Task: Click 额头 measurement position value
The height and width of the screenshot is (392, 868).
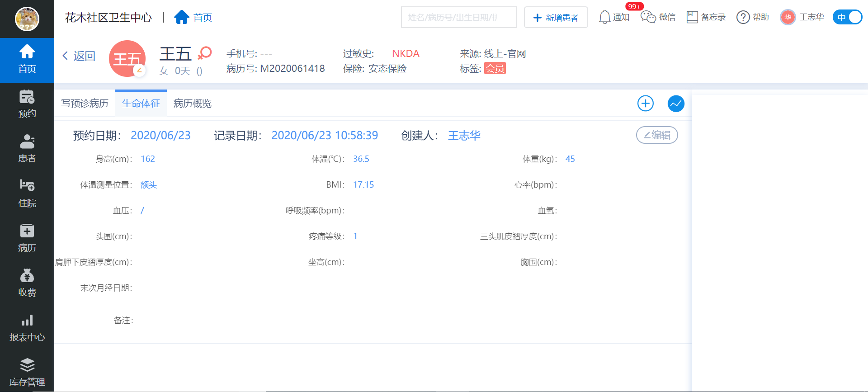Action: click(x=149, y=184)
